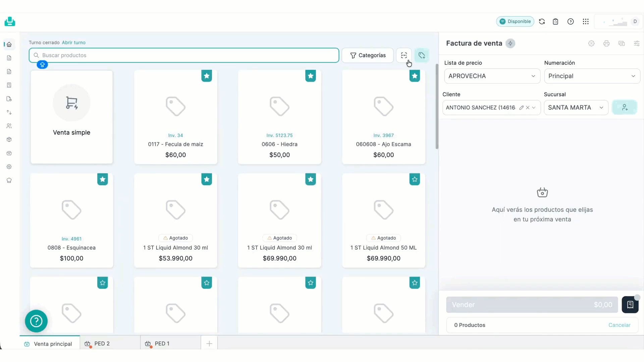Click the new product tag icon
This screenshot has height=362, width=644.
tap(422, 55)
